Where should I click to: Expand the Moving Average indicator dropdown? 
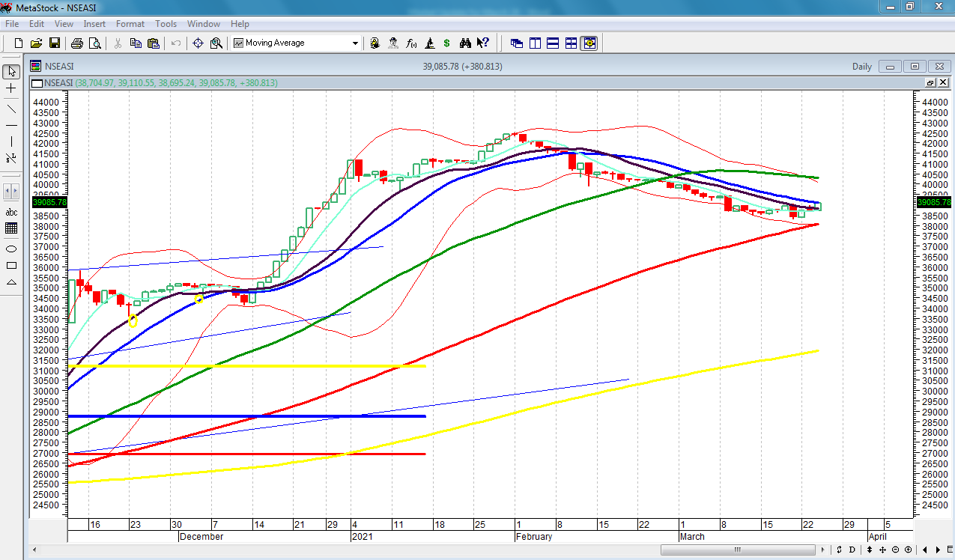355,43
